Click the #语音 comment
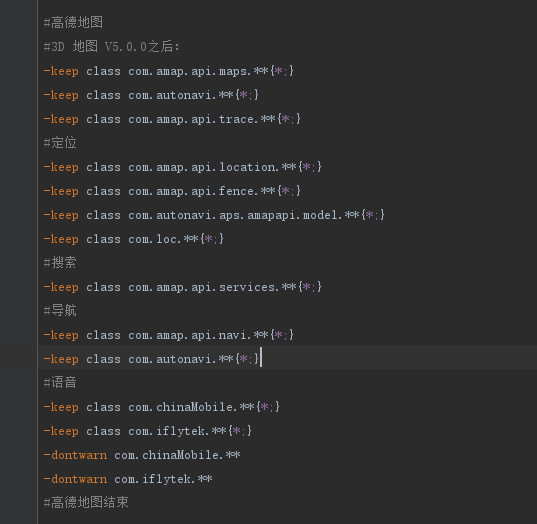537x524 pixels. 60,383
